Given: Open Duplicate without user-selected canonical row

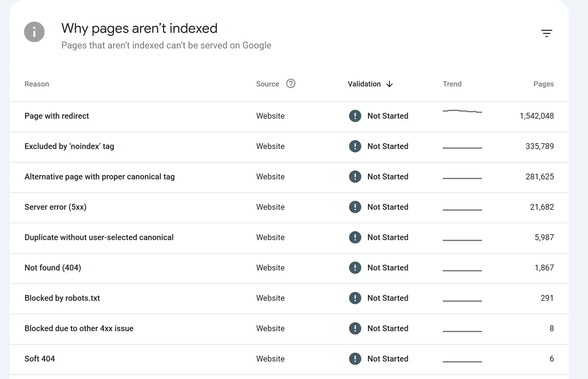Looking at the screenshot, I should tap(99, 237).
